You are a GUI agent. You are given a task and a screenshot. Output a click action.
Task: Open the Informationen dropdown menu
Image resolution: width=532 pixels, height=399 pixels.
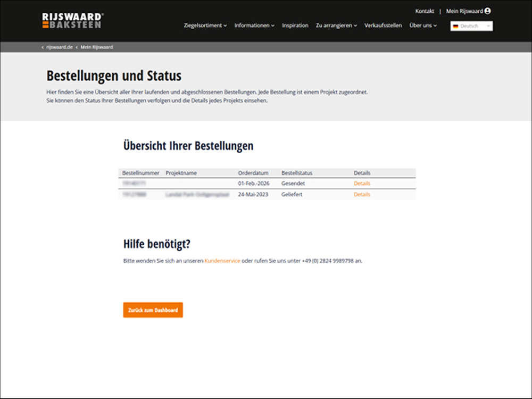[254, 26]
